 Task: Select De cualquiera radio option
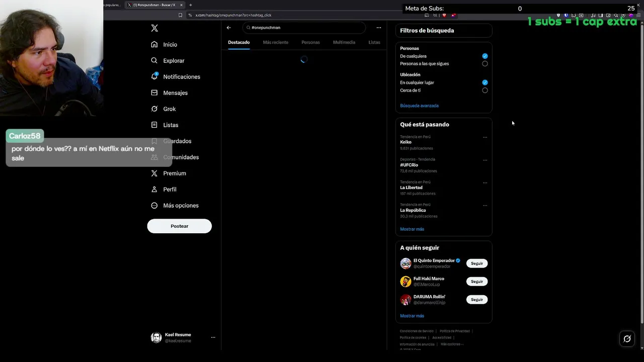click(x=485, y=56)
